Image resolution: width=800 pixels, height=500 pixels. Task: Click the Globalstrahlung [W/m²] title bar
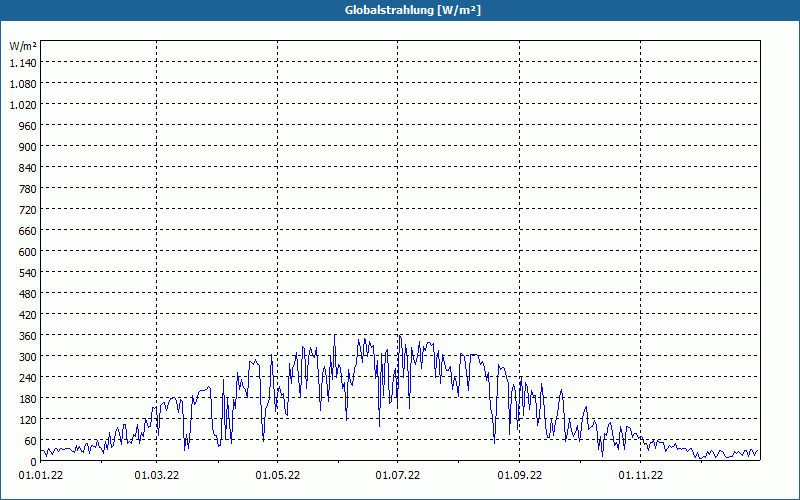[x=400, y=10]
